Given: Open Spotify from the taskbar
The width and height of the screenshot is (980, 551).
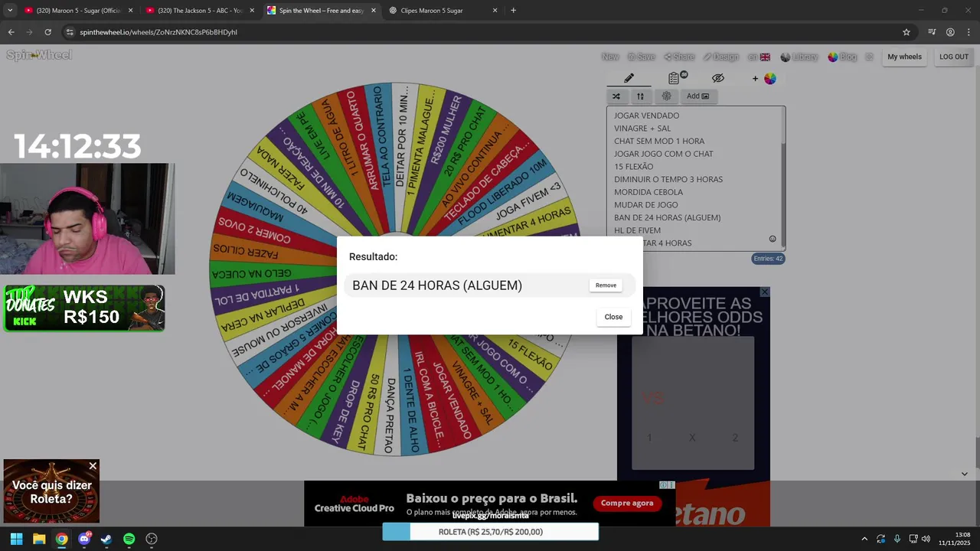Looking at the screenshot, I should coord(129,539).
